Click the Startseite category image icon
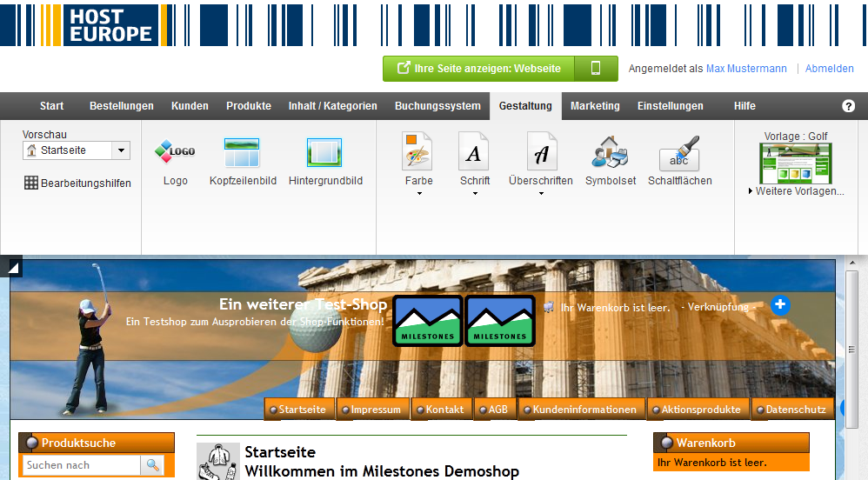This screenshot has height=480, width=868. (x=218, y=462)
